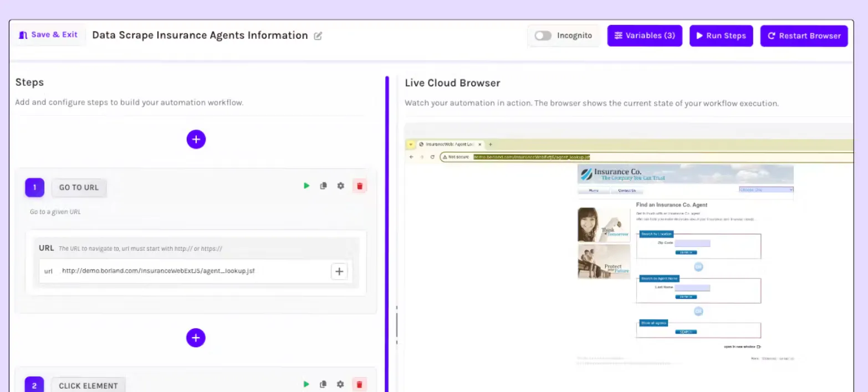This screenshot has width=868, height=392.
Task: Toggle the Incognito switch
Action: [x=543, y=35]
